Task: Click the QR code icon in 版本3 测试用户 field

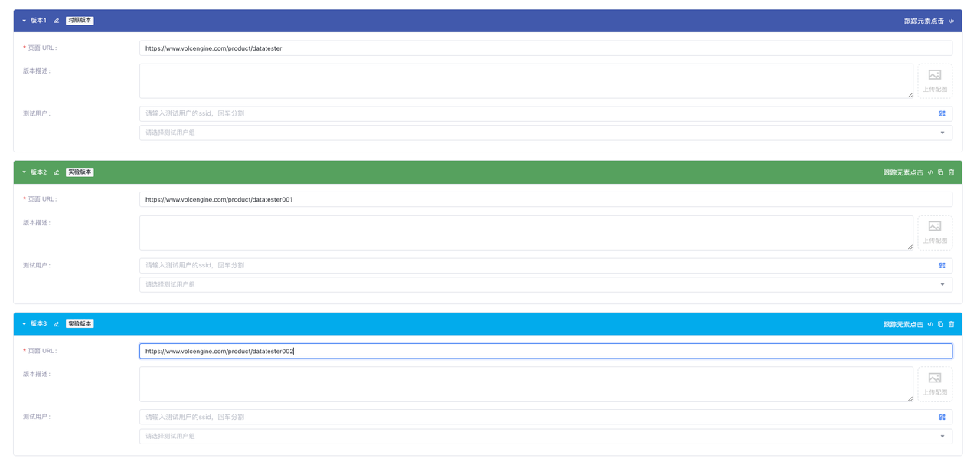Action: pyautogui.click(x=942, y=418)
